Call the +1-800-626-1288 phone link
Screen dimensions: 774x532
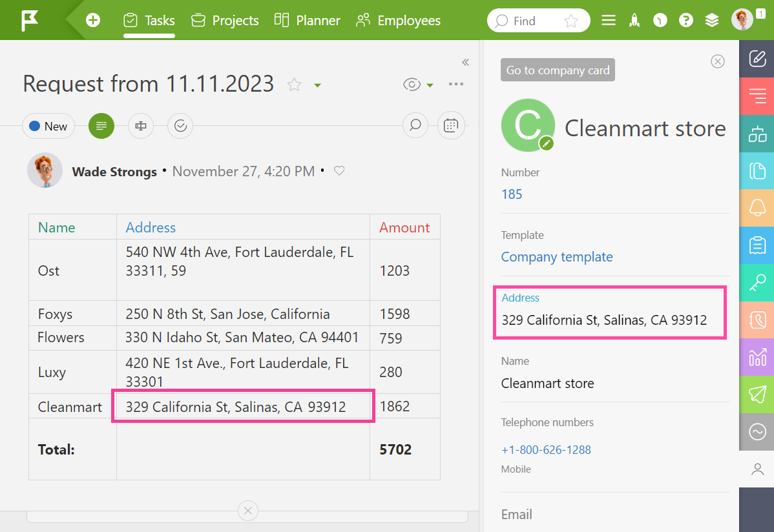pyautogui.click(x=546, y=449)
